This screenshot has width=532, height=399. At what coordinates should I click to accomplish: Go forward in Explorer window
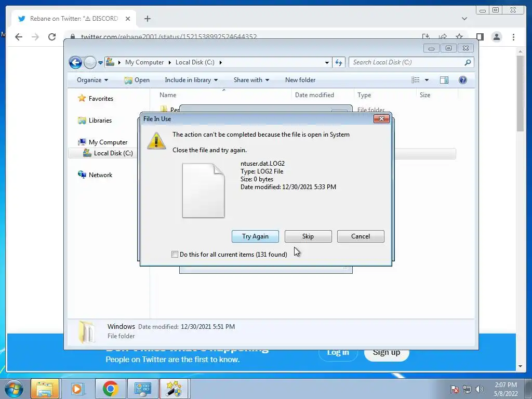pyautogui.click(x=90, y=62)
